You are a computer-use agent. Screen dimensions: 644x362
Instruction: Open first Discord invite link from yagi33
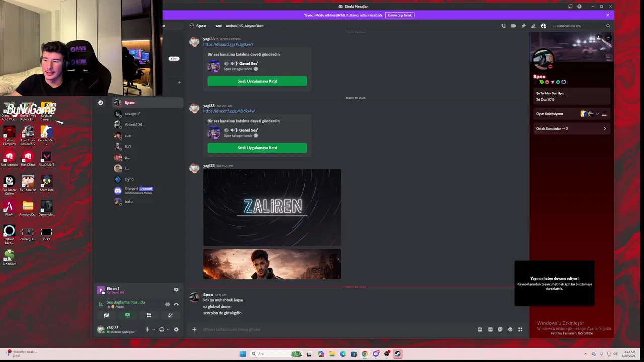pyautogui.click(x=228, y=44)
